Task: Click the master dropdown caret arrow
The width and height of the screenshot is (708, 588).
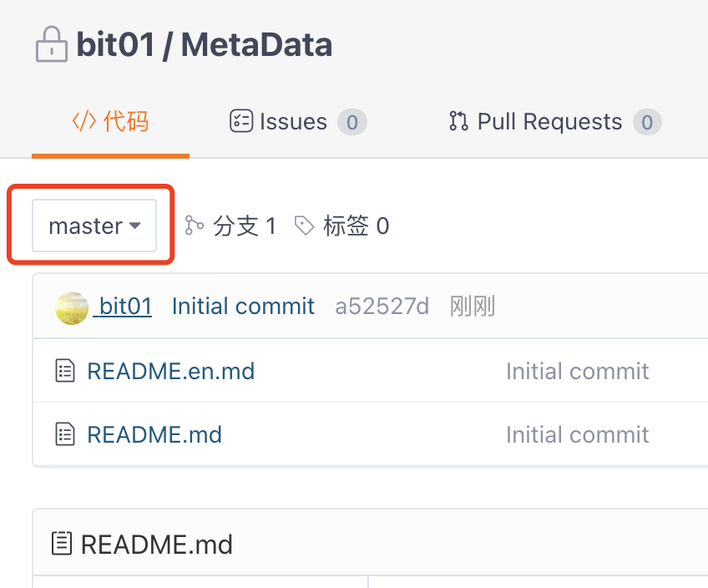Action: pyautogui.click(x=134, y=226)
